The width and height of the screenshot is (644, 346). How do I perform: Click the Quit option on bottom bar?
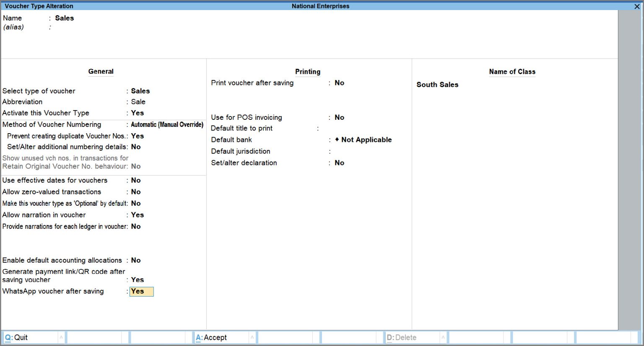[19, 337]
